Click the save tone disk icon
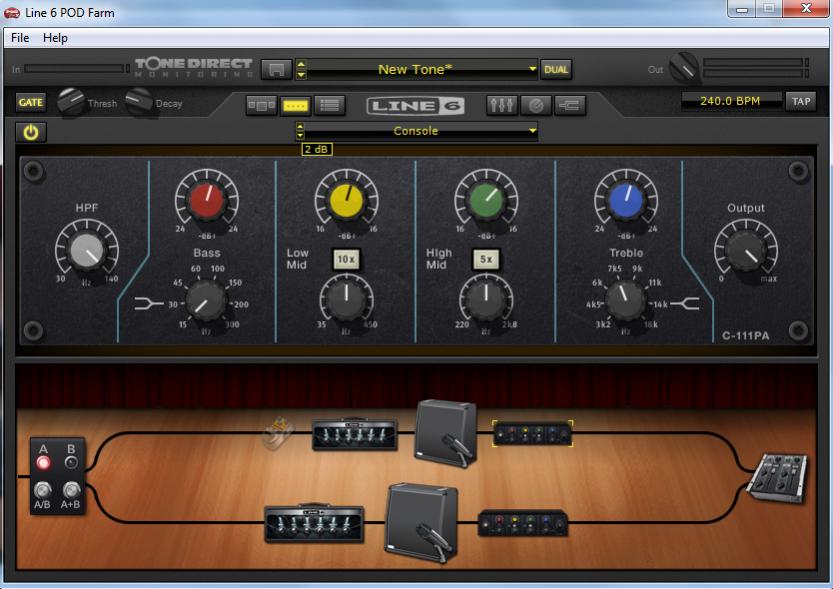 [276, 70]
